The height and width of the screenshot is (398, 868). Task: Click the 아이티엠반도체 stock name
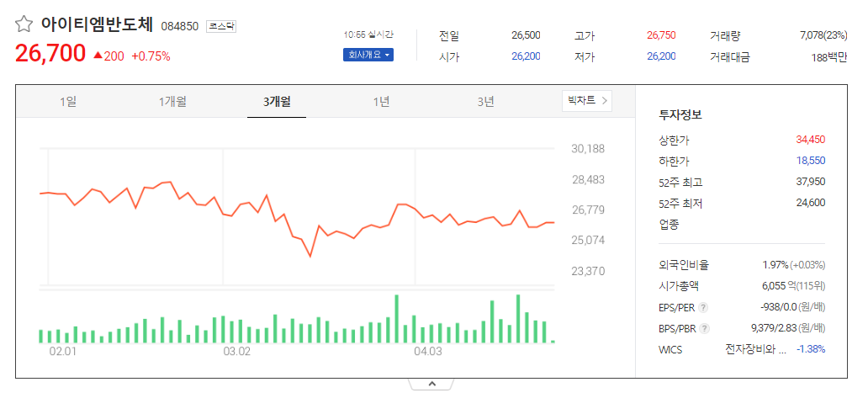[x=98, y=24]
